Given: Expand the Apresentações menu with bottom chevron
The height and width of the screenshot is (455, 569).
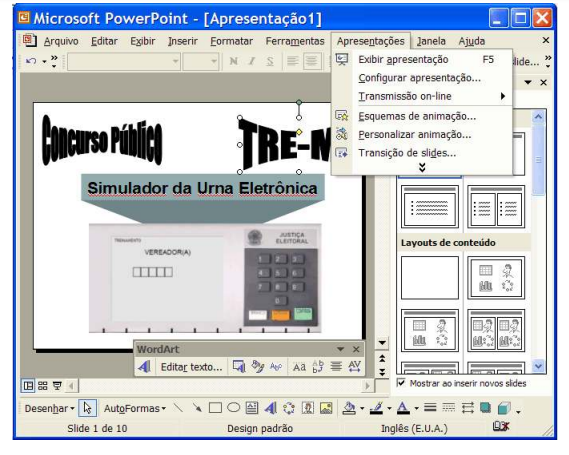Looking at the screenshot, I should [422, 168].
